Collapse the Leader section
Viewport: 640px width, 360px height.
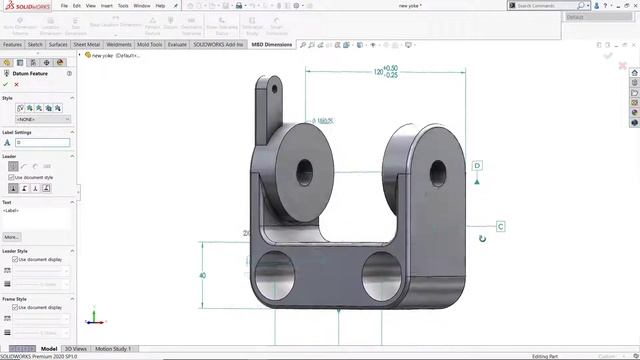(x=72, y=156)
